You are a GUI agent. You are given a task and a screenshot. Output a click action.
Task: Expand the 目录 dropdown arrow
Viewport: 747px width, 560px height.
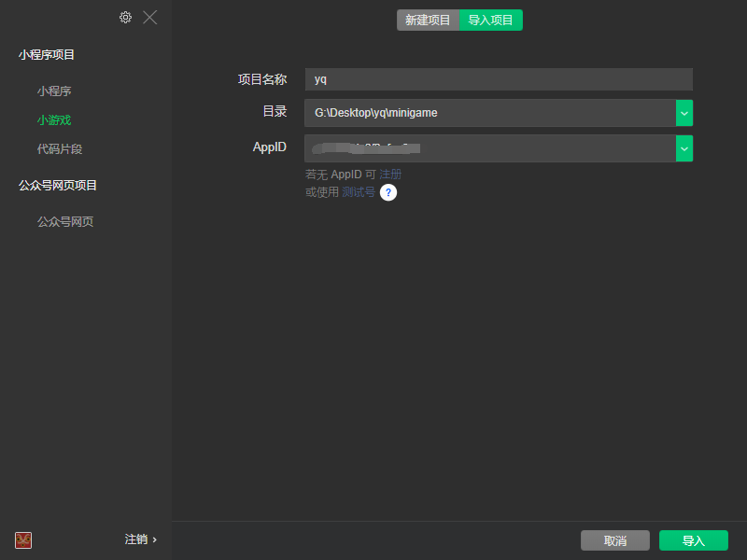[684, 113]
